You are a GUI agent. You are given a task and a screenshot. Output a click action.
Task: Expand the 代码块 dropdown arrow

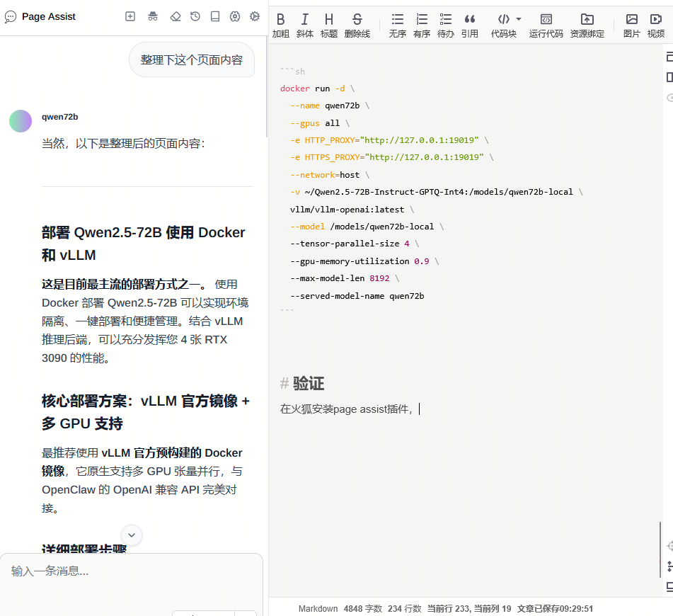[519, 19]
